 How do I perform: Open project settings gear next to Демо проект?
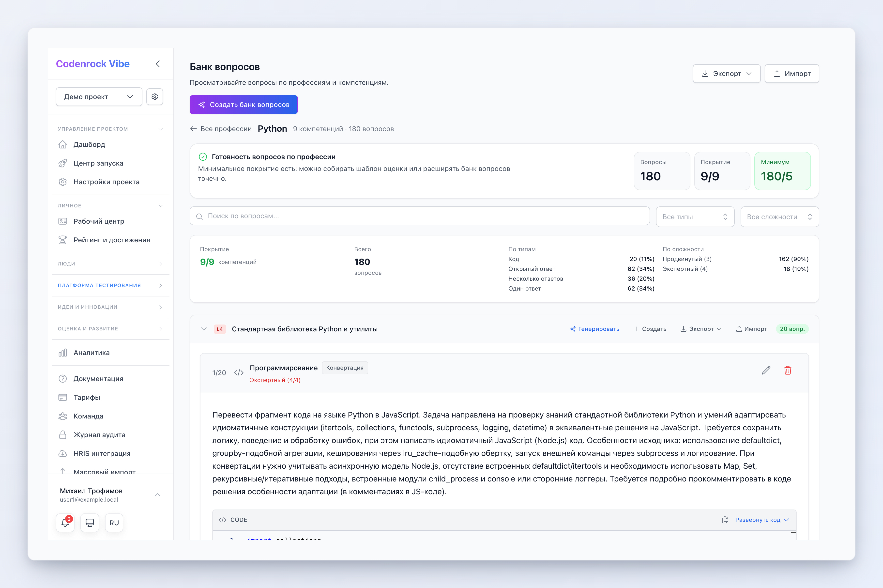point(155,97)
